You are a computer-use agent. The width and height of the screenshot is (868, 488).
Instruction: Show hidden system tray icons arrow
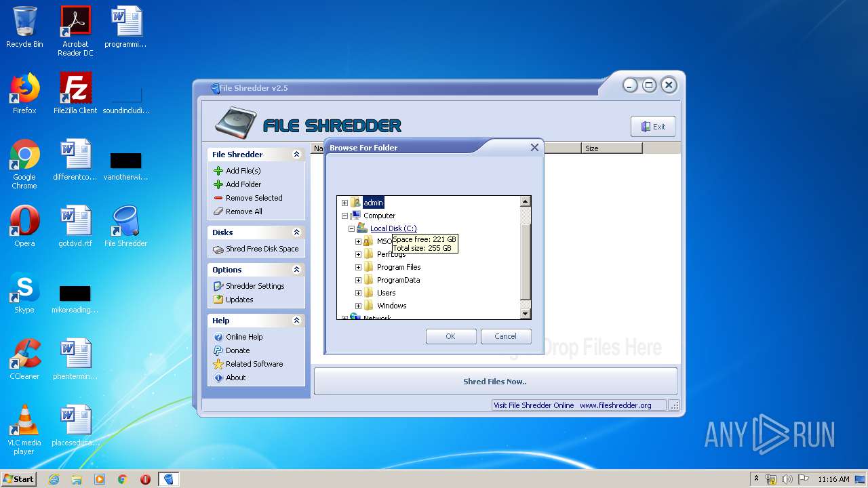point(756,479)
